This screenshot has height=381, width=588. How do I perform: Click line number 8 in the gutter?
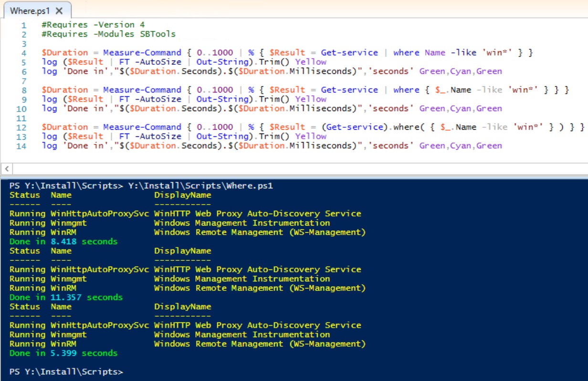[x=24, y=90]
